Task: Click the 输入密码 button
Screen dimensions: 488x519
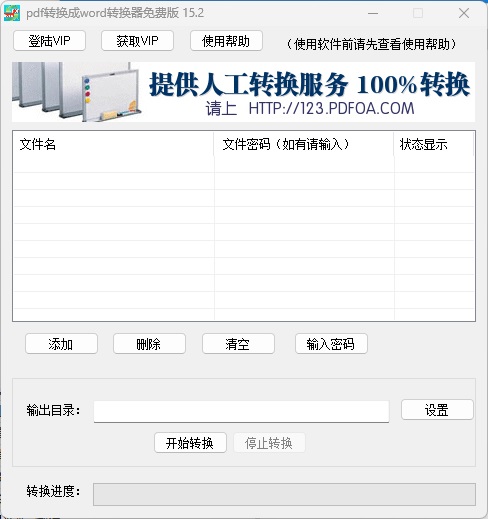Action: coord(331,344)
